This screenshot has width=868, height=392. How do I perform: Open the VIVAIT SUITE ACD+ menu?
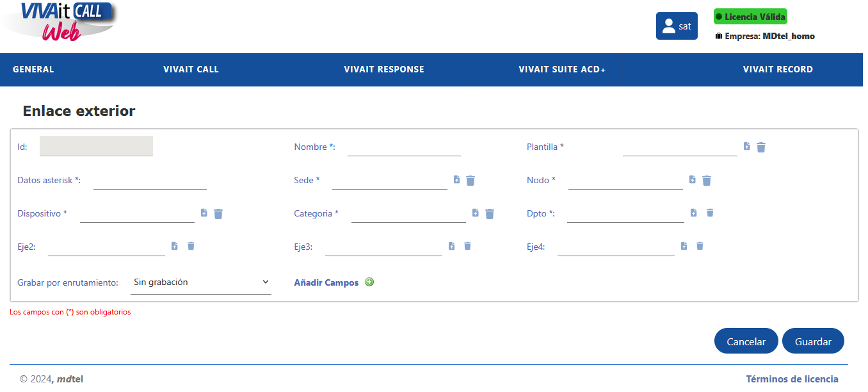(562, 69)
